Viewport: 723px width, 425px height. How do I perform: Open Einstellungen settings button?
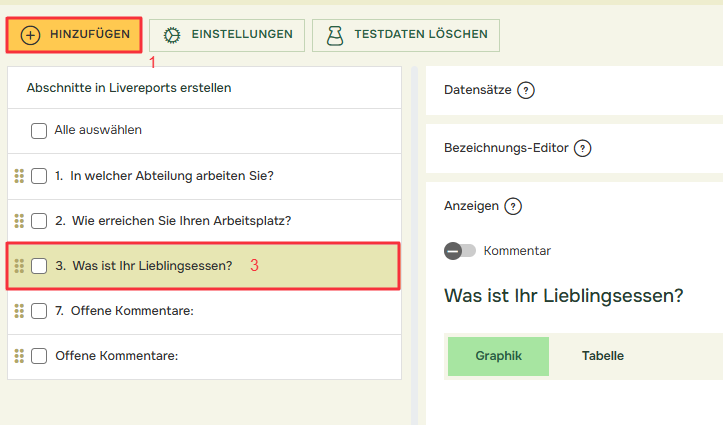click(x=228, y=35)
